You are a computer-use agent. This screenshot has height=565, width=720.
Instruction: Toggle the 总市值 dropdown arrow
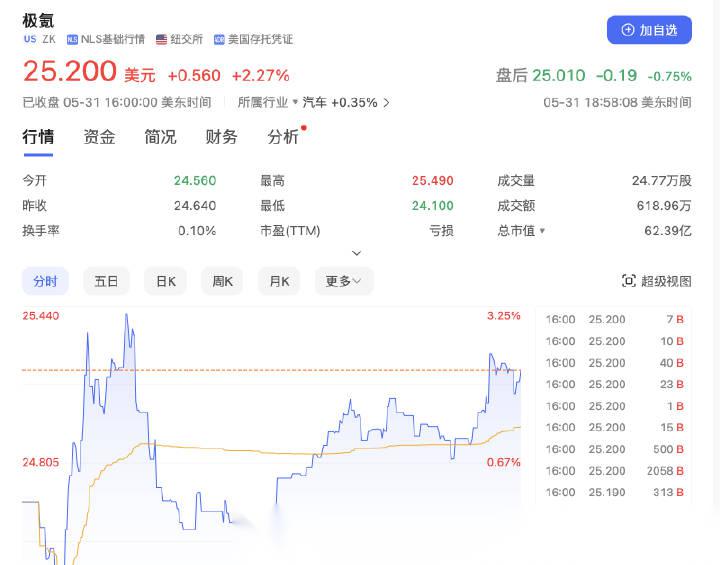click(x=542, y=231)
